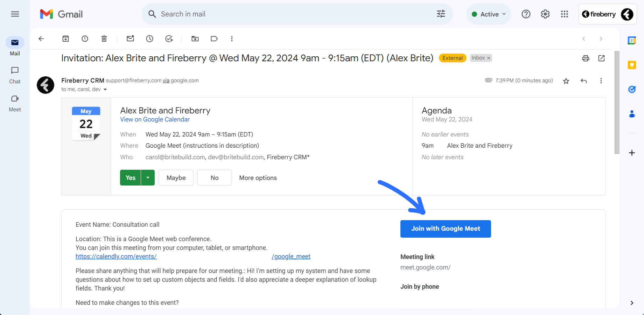Viewport: 644px width, 315px height.
Task: Go to the newer email arrow
Action: point(584,38)
